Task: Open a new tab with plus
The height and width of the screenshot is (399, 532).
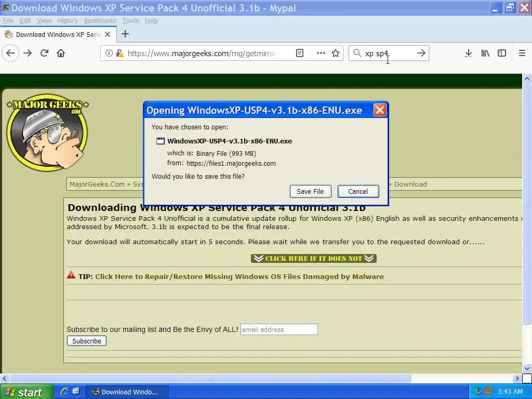Action: tap(125, 34)
